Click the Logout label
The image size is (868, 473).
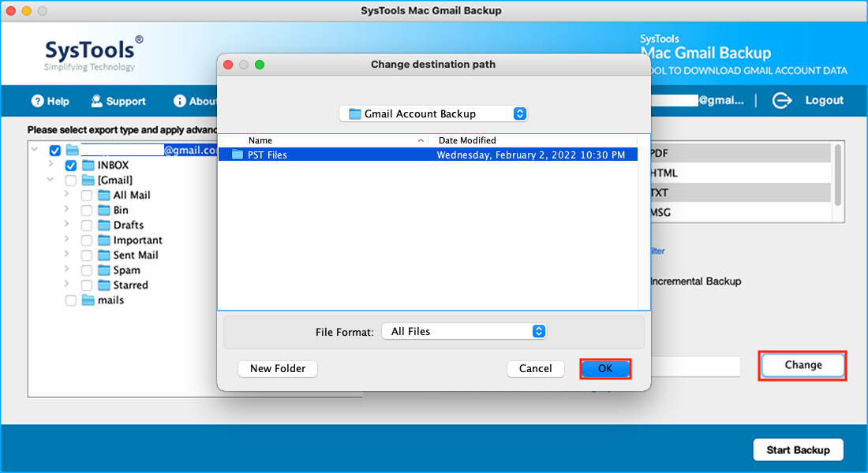click(825, 100)
